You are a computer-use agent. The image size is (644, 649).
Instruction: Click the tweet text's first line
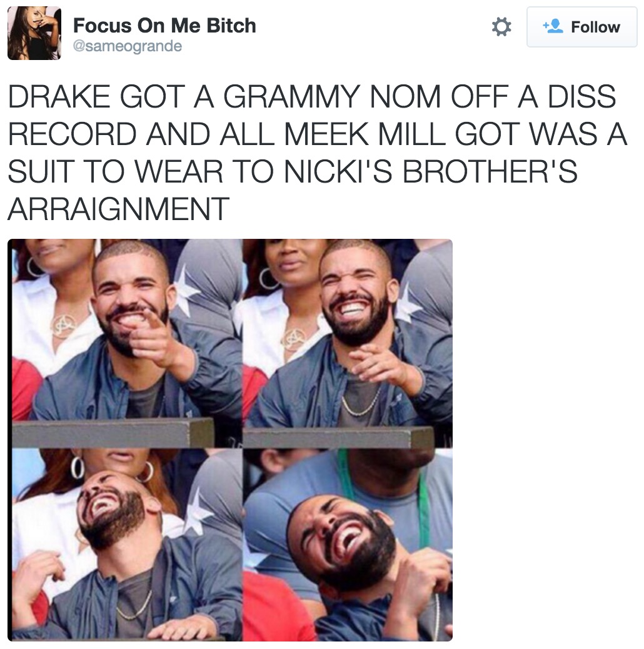tap(311, 96)
